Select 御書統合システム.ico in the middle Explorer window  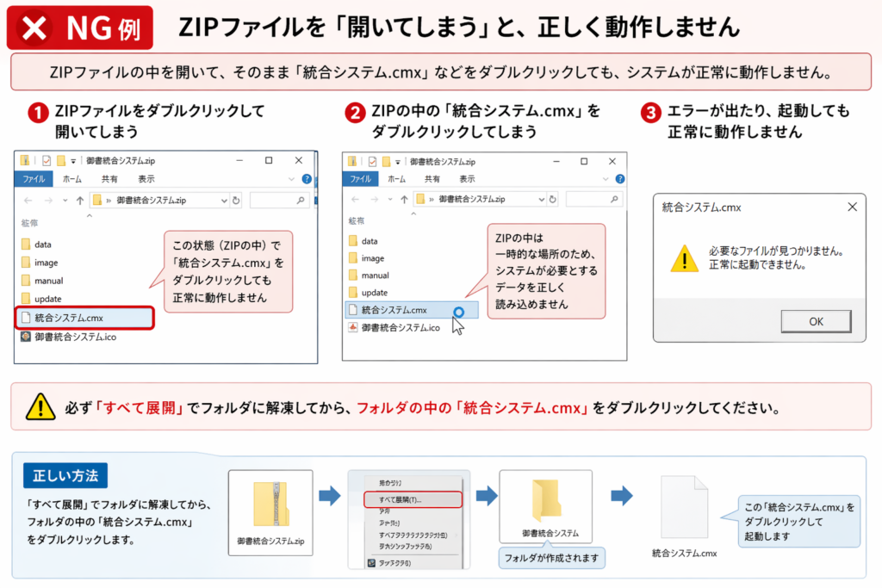[x=400, y=327]
